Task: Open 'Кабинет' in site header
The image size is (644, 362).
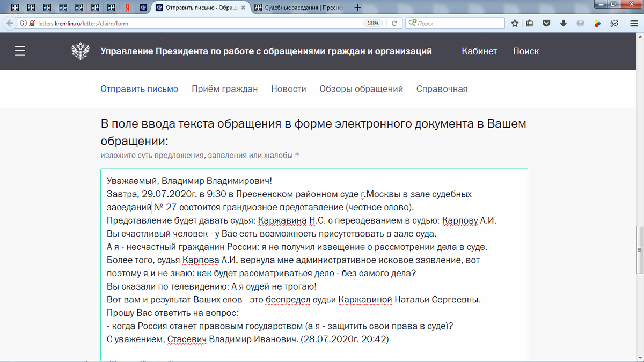Action: pos(479,51)
